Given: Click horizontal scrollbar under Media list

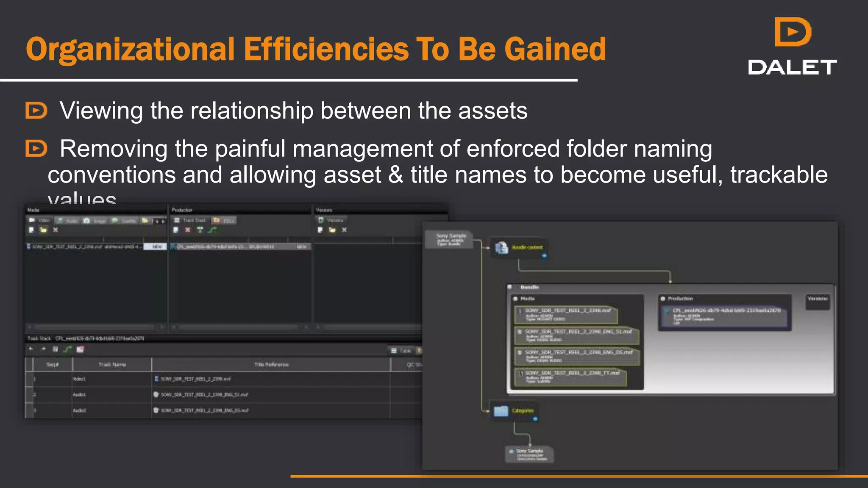Looking at the screenshot, I should pyautogui.click(x=96, y=327).
